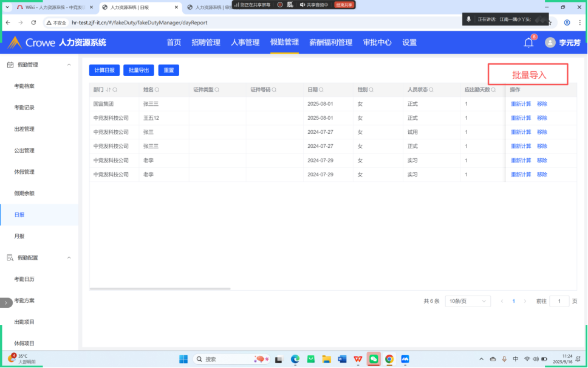588x368 pixels.
Task: Click the Windows taskbar search box
Action: 232,359
